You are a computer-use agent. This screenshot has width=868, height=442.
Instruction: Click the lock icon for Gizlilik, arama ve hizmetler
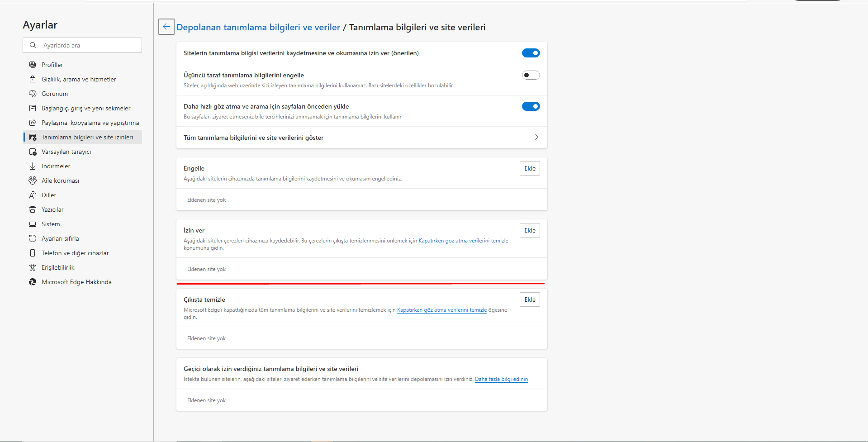point(33,79)
